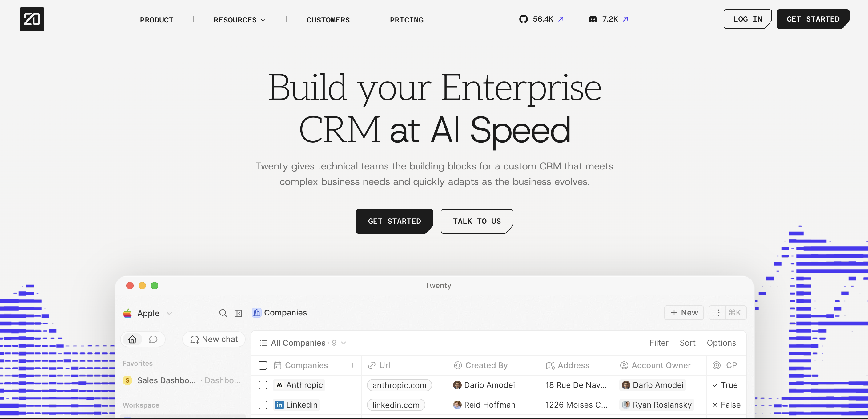Click Get Started in the top navigation

pyautogui.click(x=813, y=19)
